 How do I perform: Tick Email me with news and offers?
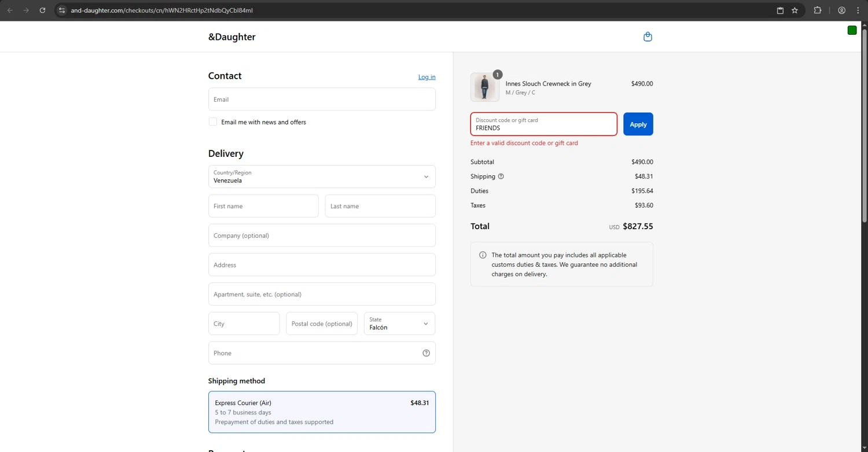pyautogui.click(x=213, y=122)
